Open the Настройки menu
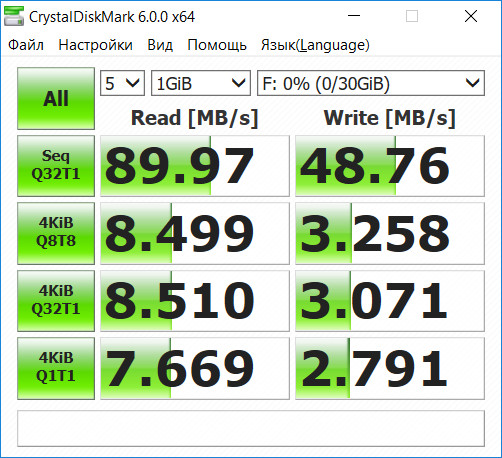502x458 pixels. [95, 45]
